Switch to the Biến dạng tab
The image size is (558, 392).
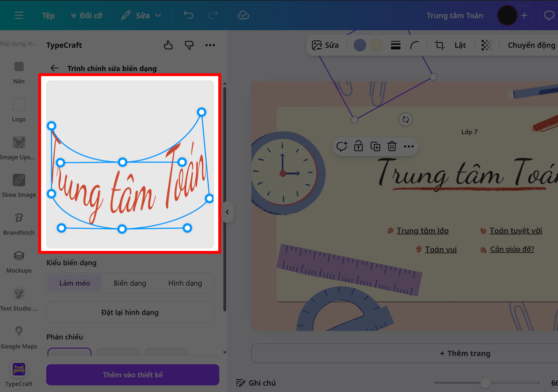(x=130, y=283)
